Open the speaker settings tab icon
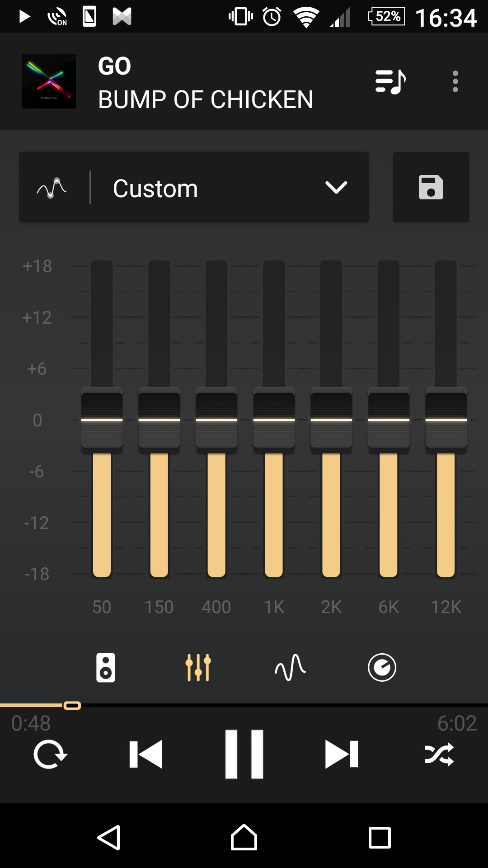Image resolution: width=488 pixels, height=868 pixels. (106, 667)
